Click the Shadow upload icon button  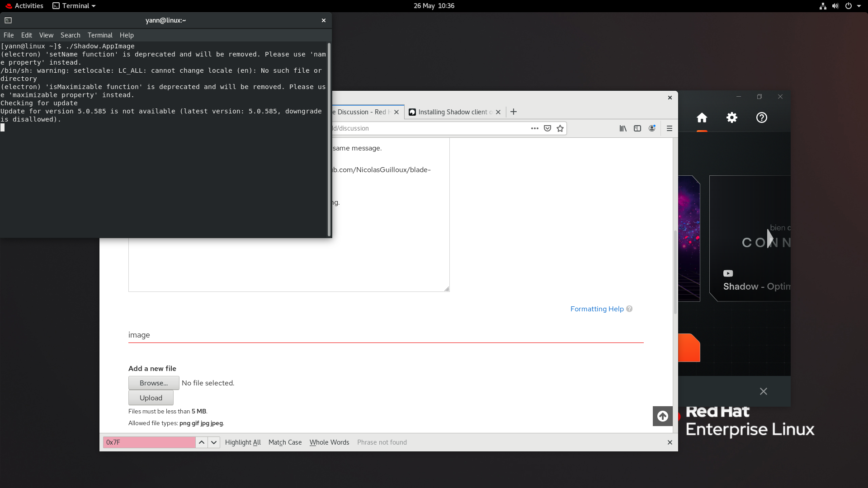[x=662, y=416]
